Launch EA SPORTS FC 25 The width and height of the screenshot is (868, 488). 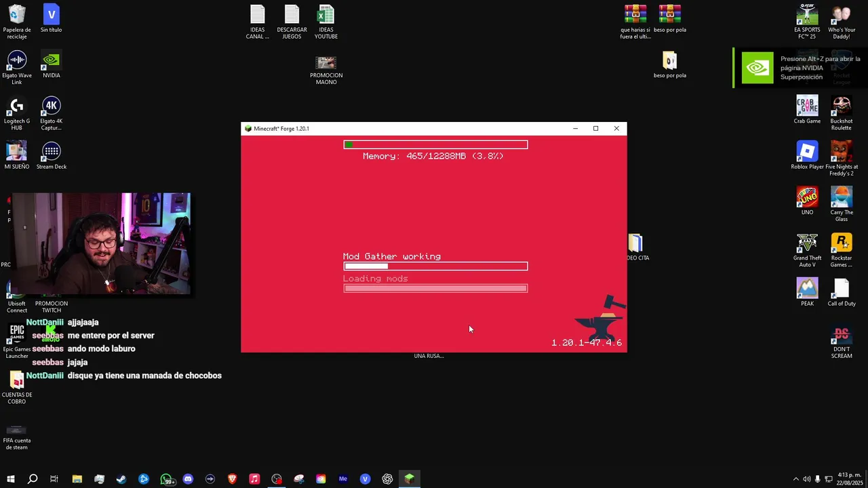pyautogui.click(x=807, y=22)
